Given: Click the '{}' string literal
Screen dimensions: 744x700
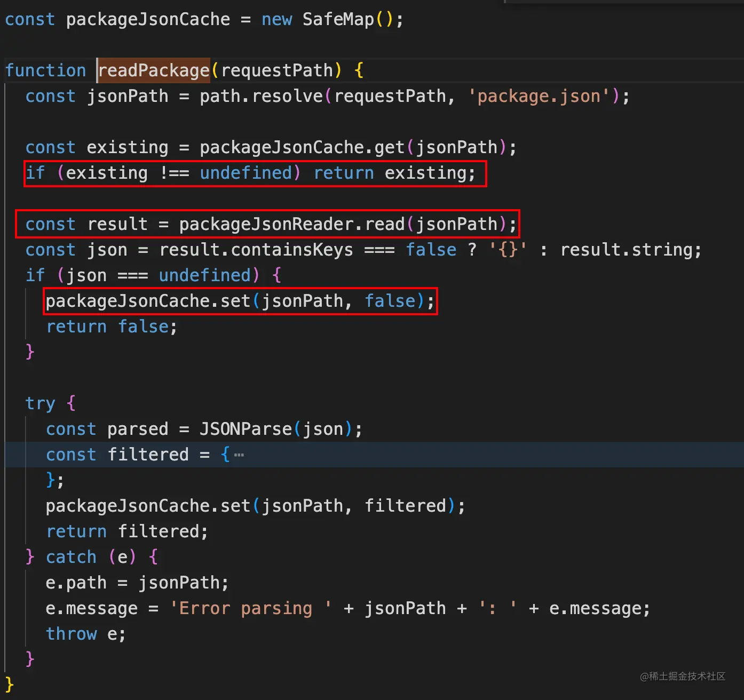Looking at the screenshot, I should [508, 250].
